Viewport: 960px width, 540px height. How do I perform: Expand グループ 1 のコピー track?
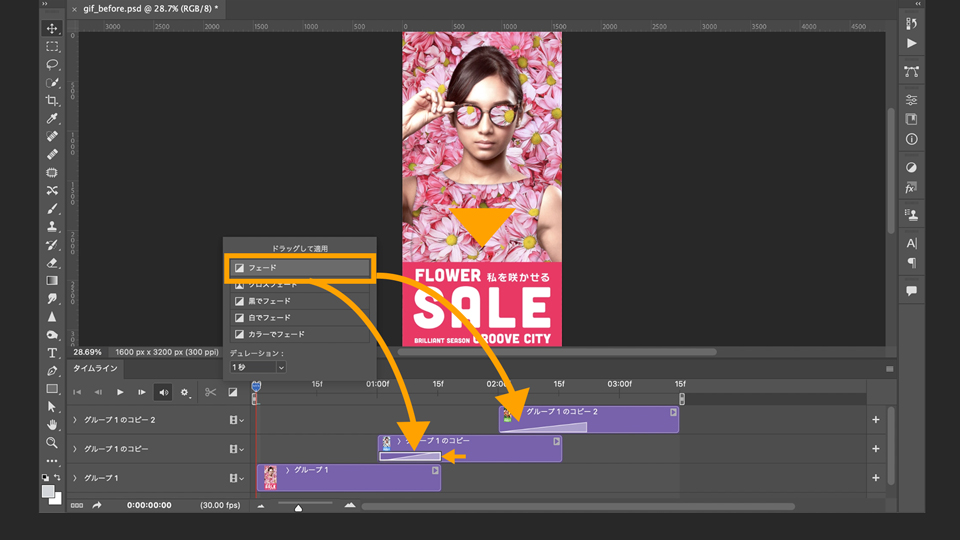pyautogui.click(x=75, y=449)
